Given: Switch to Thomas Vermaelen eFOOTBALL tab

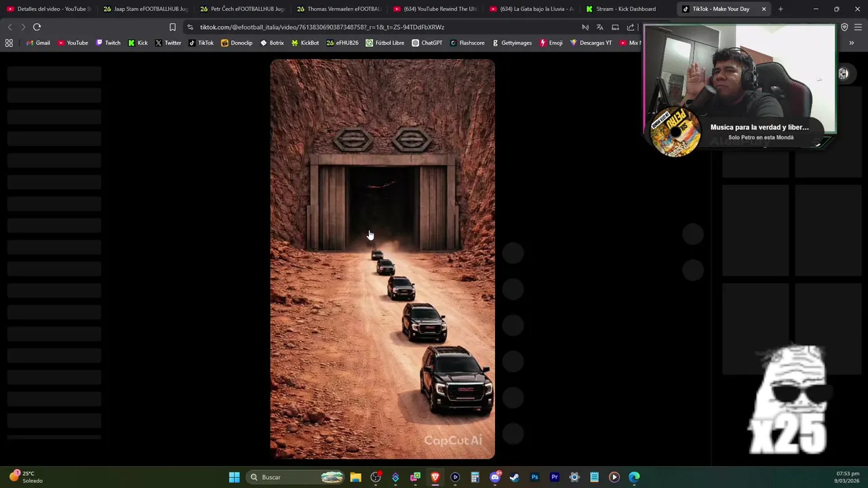Looking at the screenshot, I should (338, 9).
